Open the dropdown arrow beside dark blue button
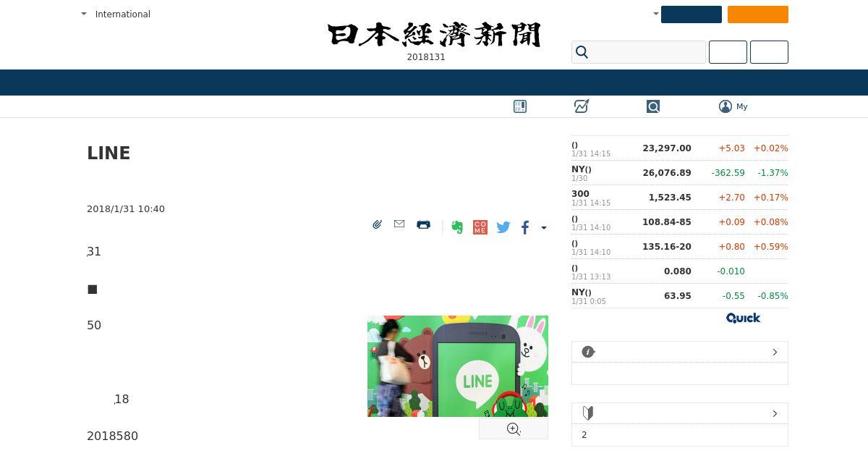The width and height of the screenshot is (868, 456). pyautogui.click(x=655, y=14)
